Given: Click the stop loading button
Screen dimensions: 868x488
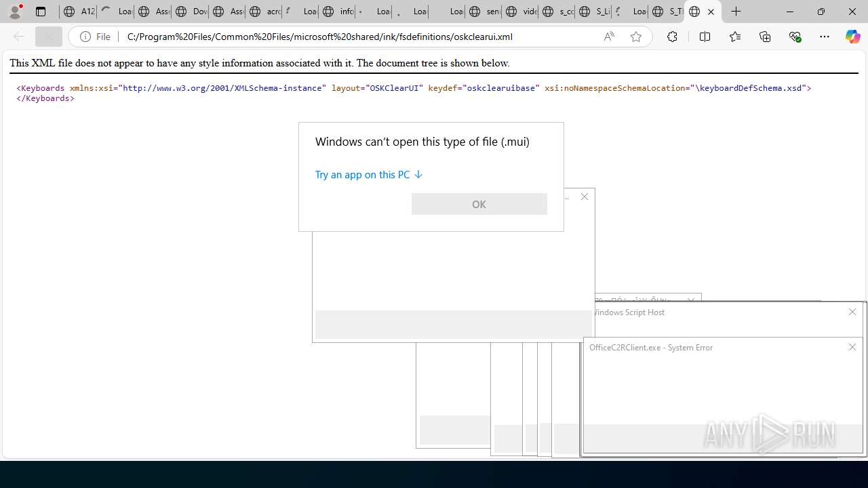Looking at the screenshot, I should click(49, 37).
